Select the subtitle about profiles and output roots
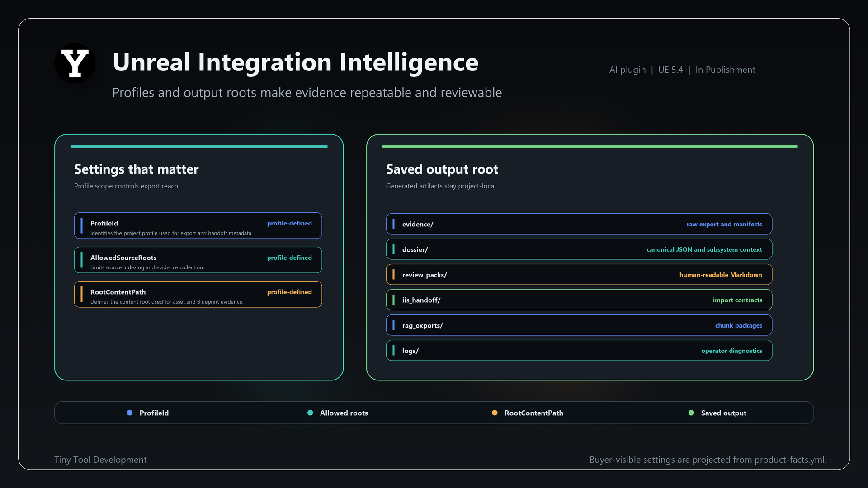The height and width of the screenshot is (488, 868). [x=307, y=92]
